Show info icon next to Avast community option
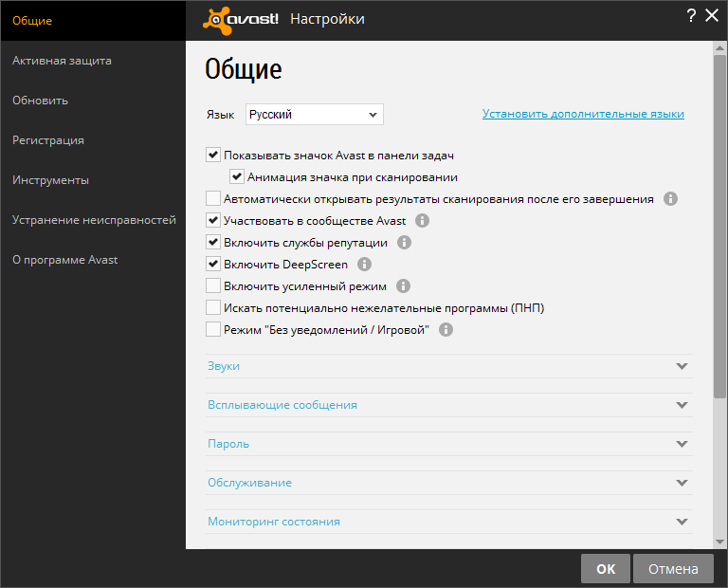 [x=422, y=221]
